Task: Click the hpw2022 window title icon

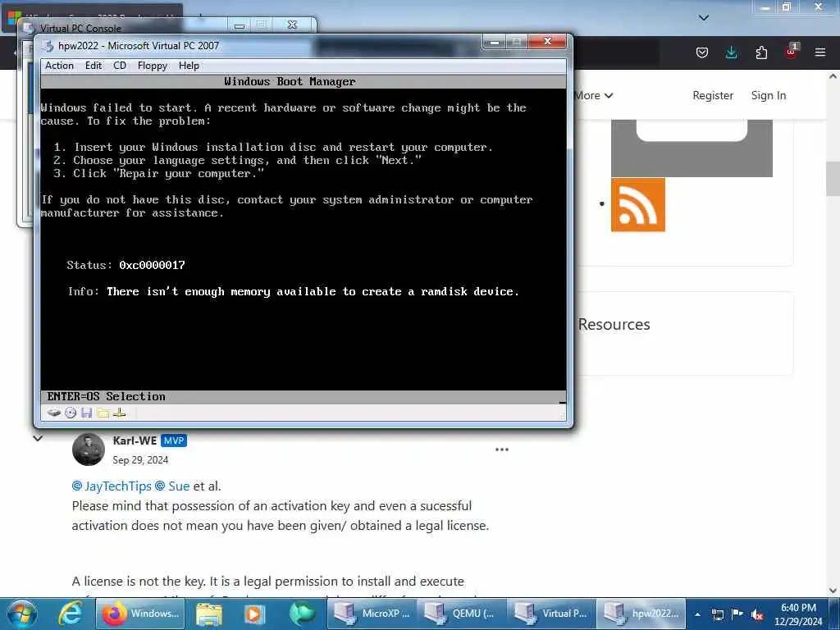Action: (48, 46)
